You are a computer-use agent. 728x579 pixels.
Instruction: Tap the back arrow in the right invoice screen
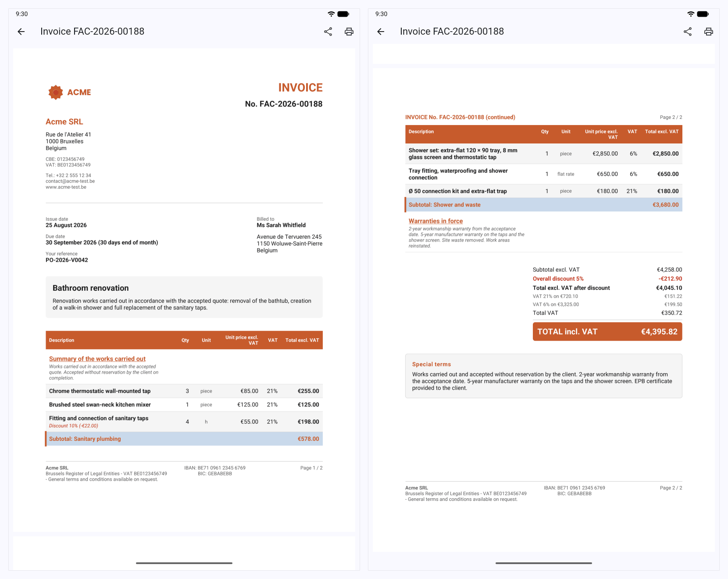(x=381, y=32)
